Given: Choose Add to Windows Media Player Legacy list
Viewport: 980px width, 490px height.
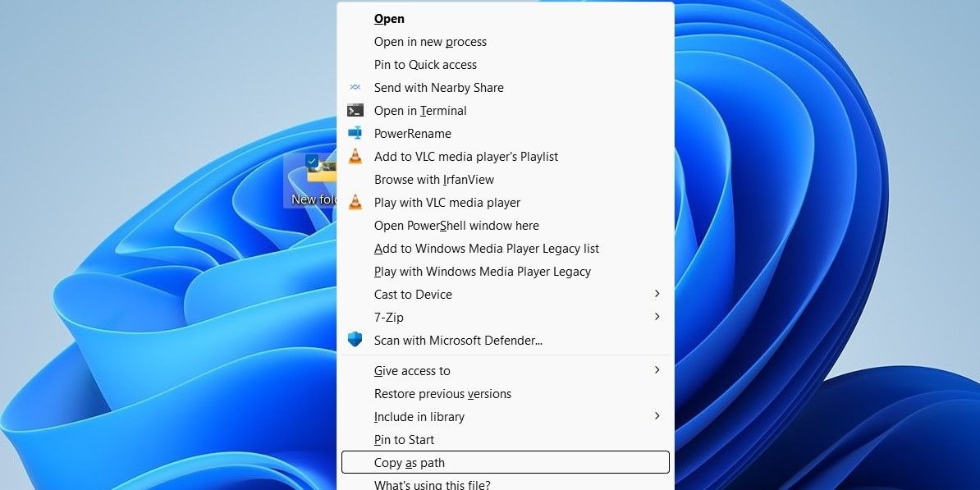Looking at the screenshot, I should (506, 248).
